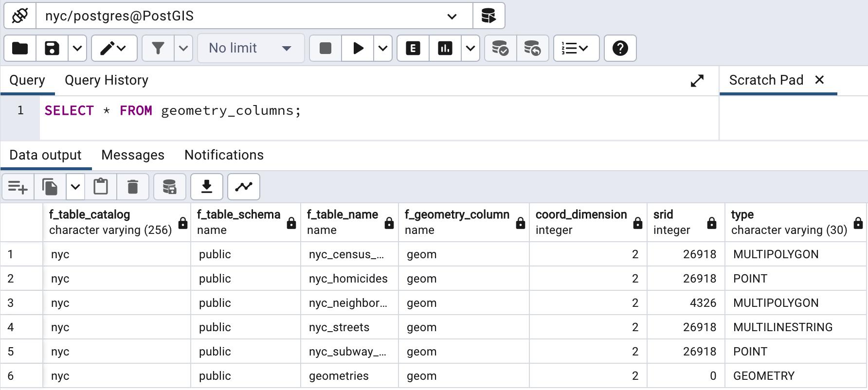868x390 pixels.
Task: Click the Stop query button
Action: coord(325,48)
